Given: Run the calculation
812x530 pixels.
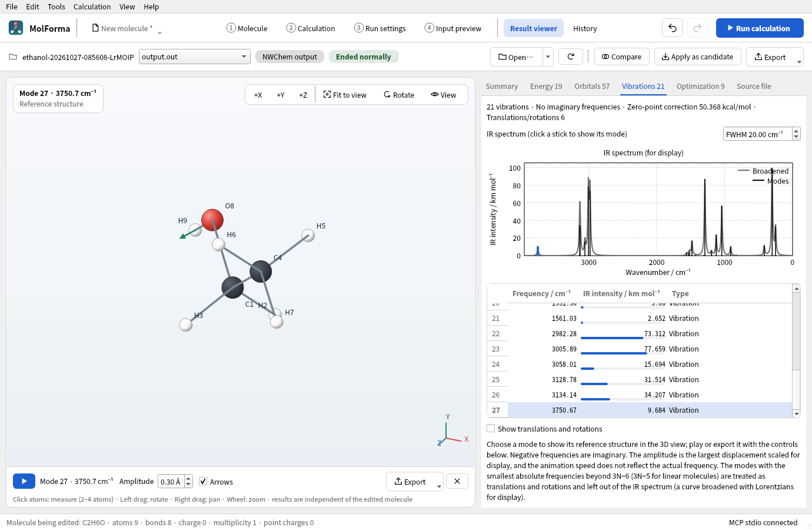Looking at the screenshot, I should click(760, 28).
